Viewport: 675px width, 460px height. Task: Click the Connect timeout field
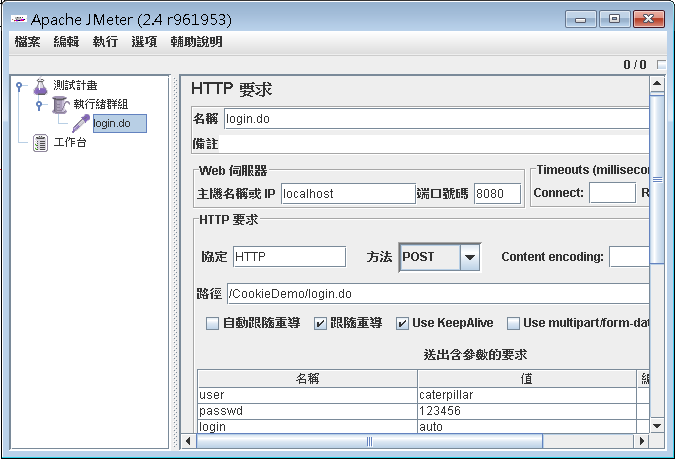point(612,193)
